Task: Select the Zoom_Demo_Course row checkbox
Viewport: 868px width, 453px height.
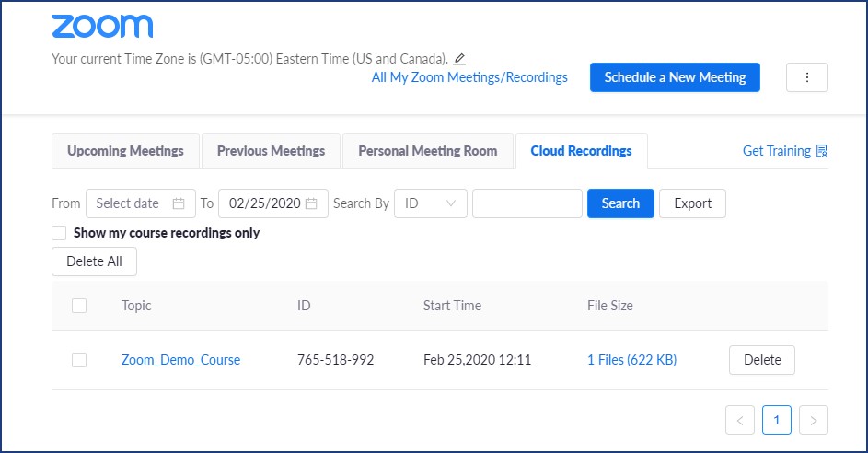Action: [79, 360]
